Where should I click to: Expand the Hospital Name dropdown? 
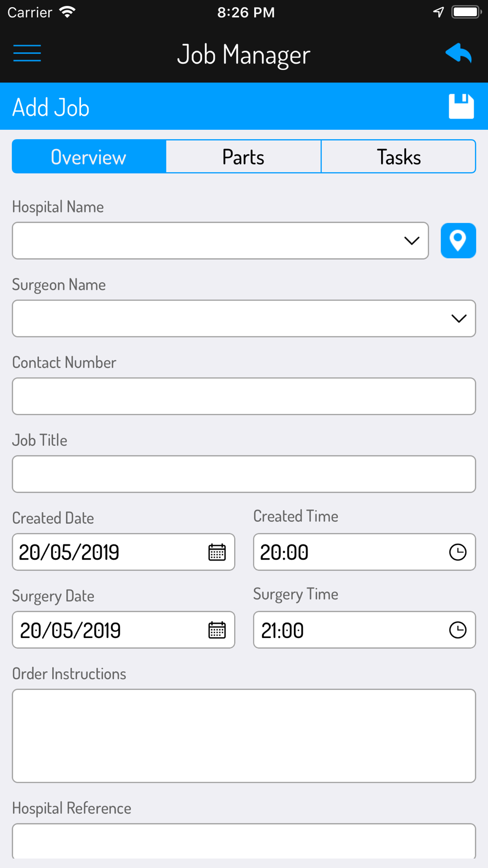pyautogui.click(x=221, y=241)
